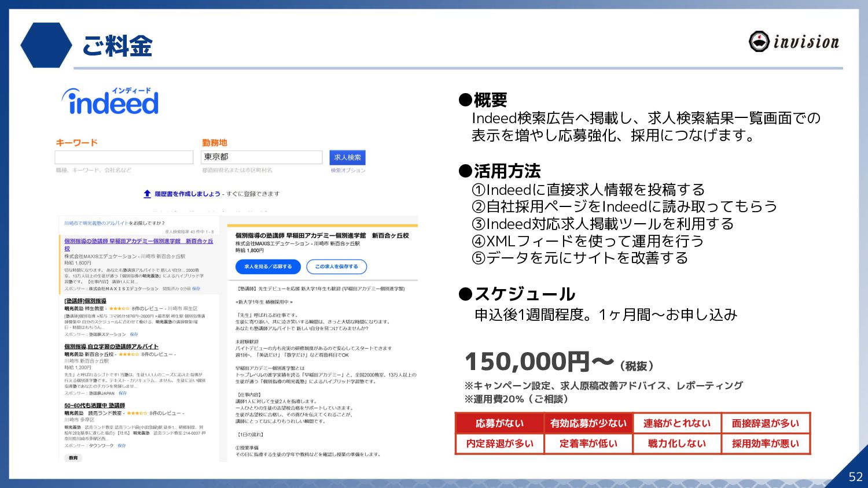Viewport: 868px width, 488px height.
Task: Click the ※キャンペーン設定 note line
Action: click(x=604, y=386)
